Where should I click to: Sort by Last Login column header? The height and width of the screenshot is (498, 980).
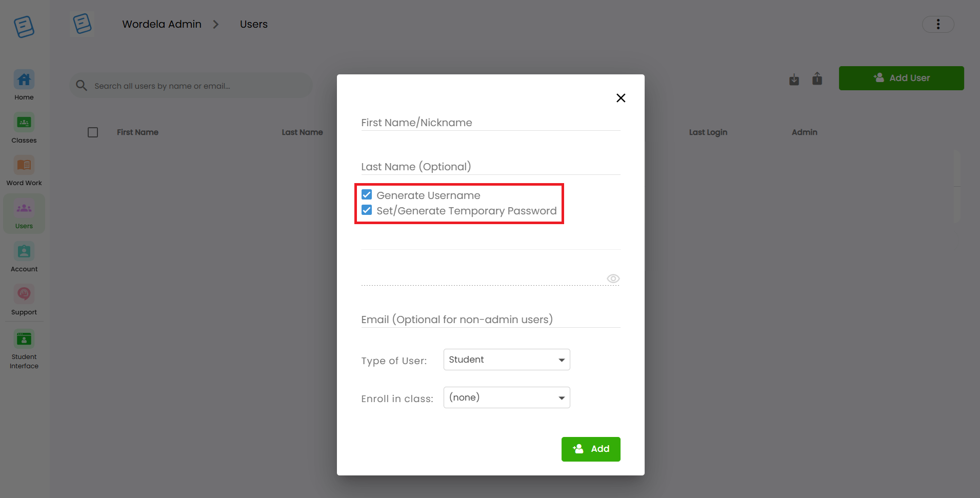[x=708, y=132]
